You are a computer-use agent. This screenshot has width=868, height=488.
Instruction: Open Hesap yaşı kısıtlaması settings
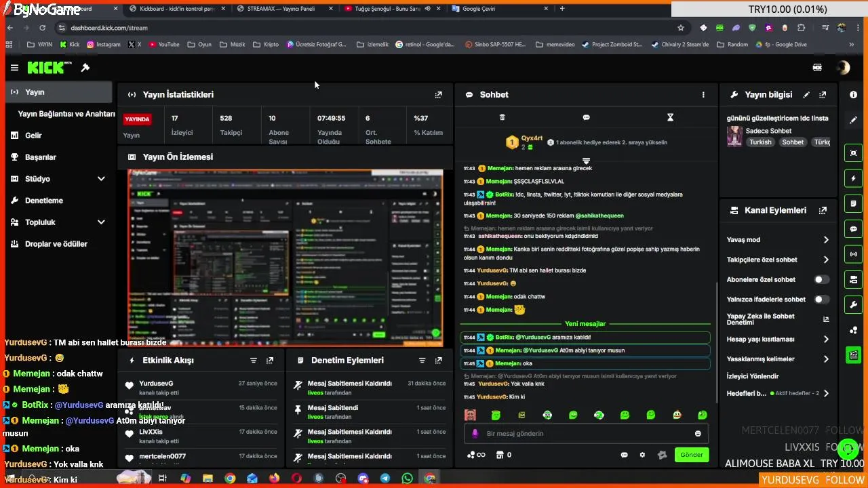pos(778,340)
